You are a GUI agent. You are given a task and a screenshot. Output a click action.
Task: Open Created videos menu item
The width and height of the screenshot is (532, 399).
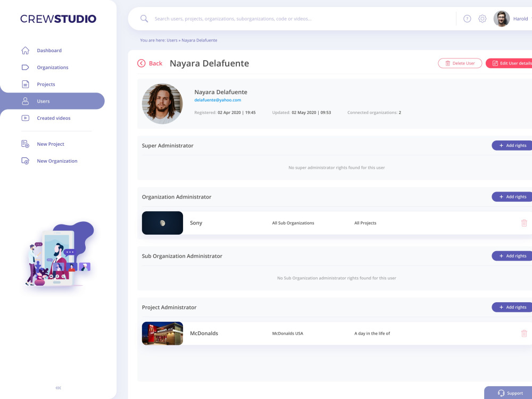click(54, 118)
